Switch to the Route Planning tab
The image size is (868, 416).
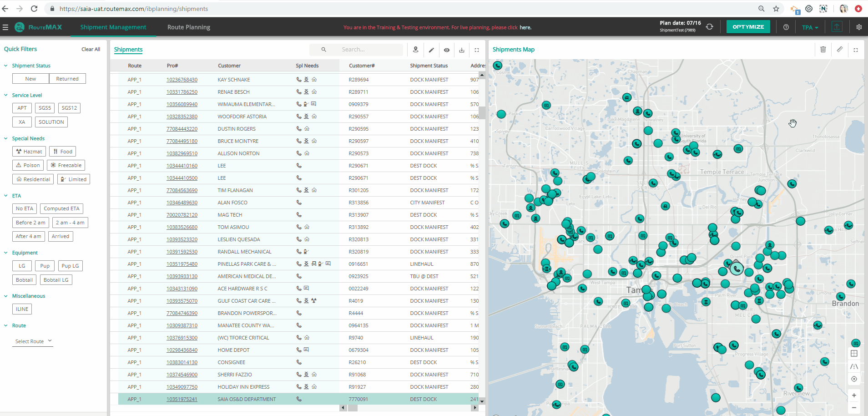pyautogui.click(x=188, y=27)
